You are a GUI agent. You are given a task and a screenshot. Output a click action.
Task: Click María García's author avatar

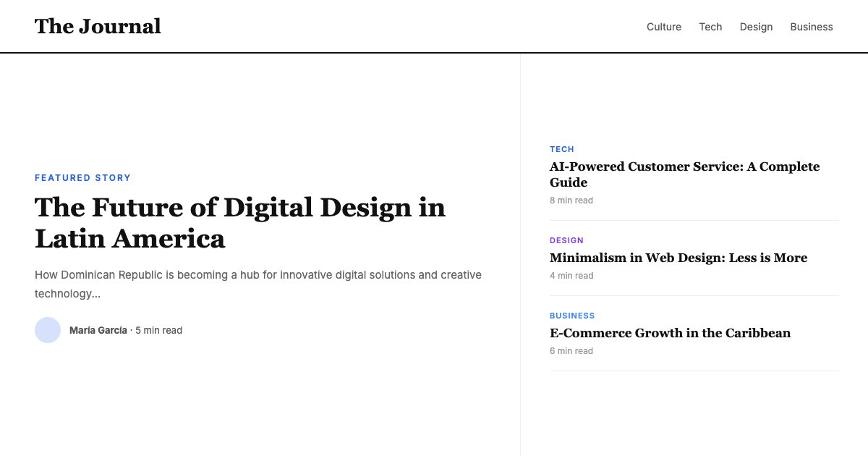48,330
